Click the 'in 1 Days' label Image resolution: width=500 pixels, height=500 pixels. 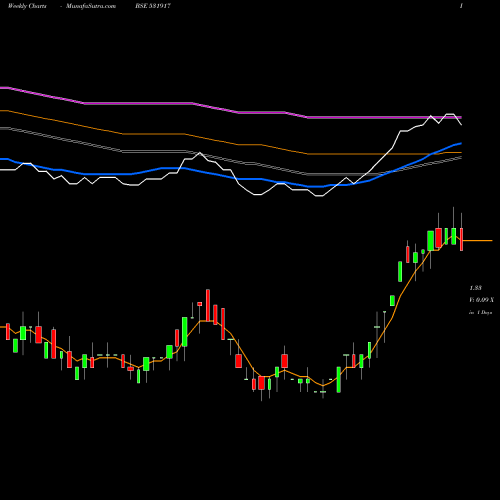(x=481, y=313)
